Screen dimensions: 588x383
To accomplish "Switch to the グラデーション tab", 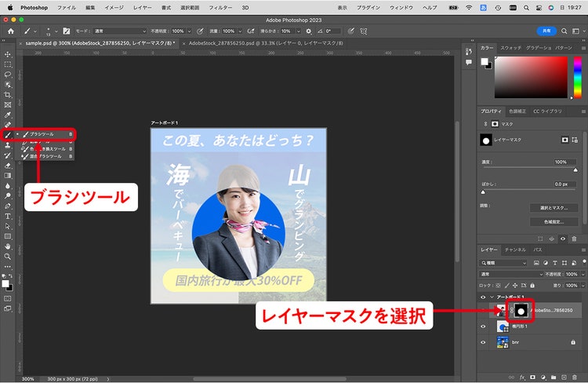I will (x=539, y=48).
